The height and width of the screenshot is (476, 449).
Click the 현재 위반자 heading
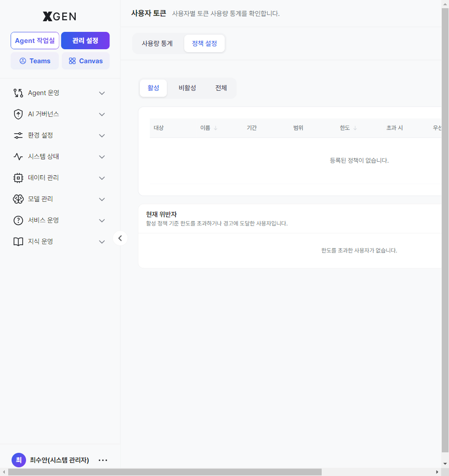(161, 214)
